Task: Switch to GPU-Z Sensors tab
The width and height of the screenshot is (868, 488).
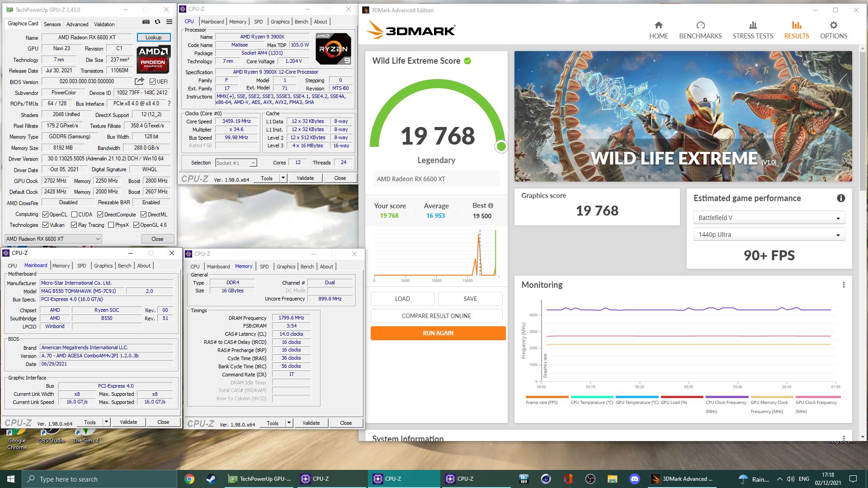Action: click(52, 24)
